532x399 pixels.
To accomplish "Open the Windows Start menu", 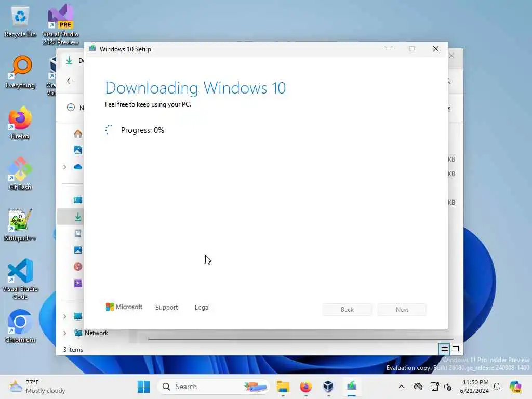I will pyautogui.click(x=143, y=387).
